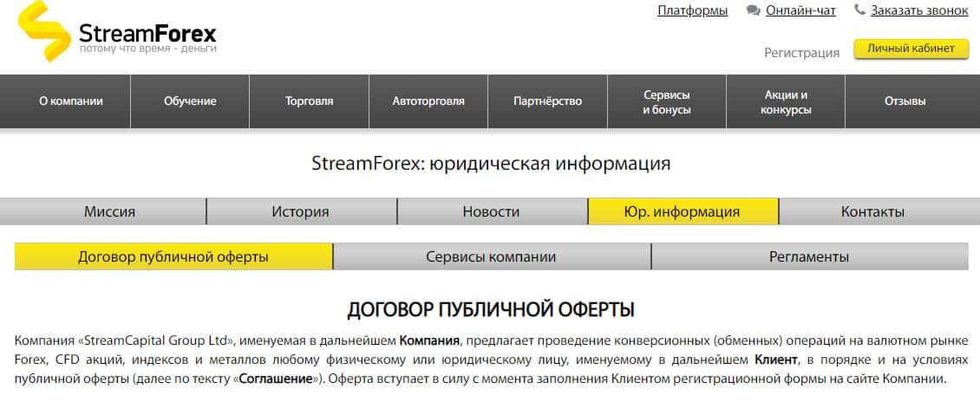Open the Сервисы и бонусы menu
The height and width of the screenshot is (402, 980).
click(667, 101)
